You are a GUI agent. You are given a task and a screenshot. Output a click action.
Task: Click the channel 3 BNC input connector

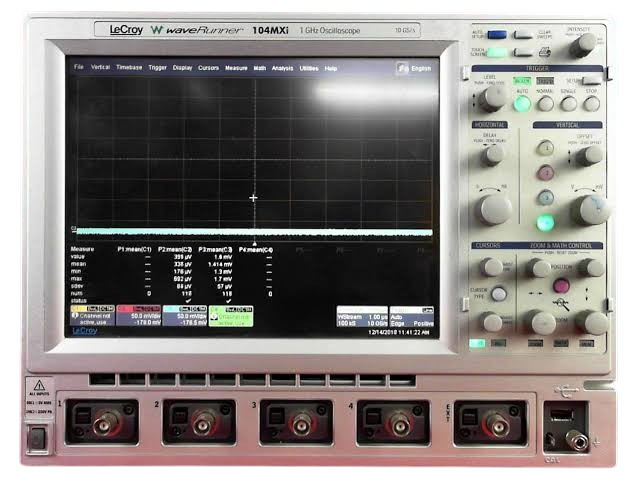301,425
